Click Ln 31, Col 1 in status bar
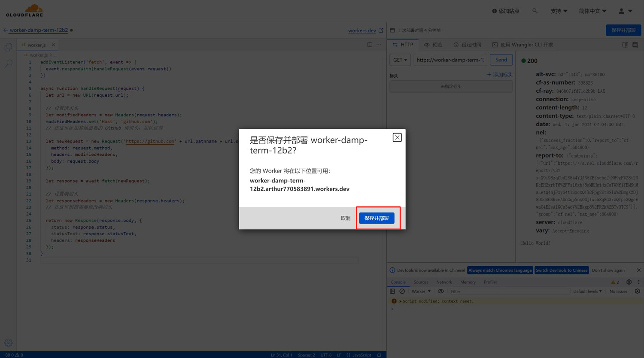 click(282, 355)
